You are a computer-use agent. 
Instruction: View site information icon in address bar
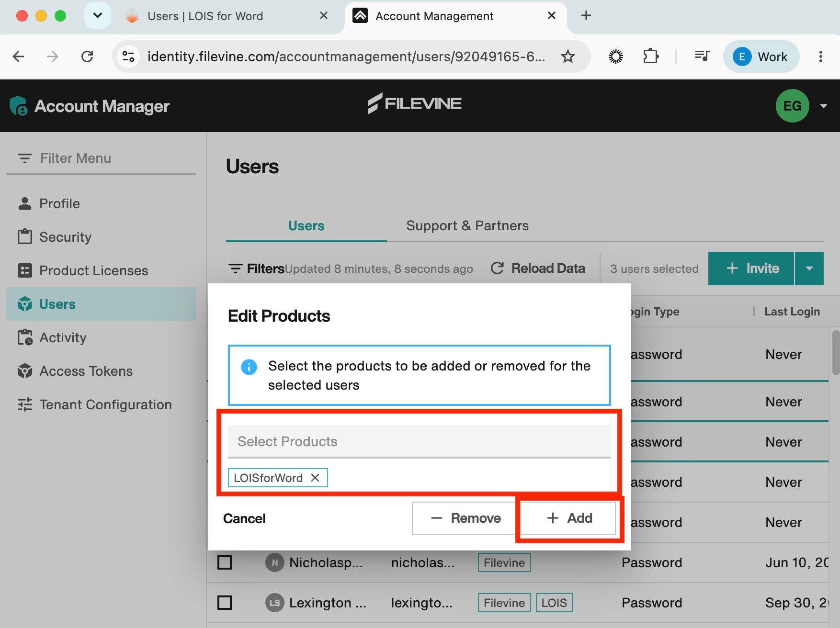coord(128,56)
